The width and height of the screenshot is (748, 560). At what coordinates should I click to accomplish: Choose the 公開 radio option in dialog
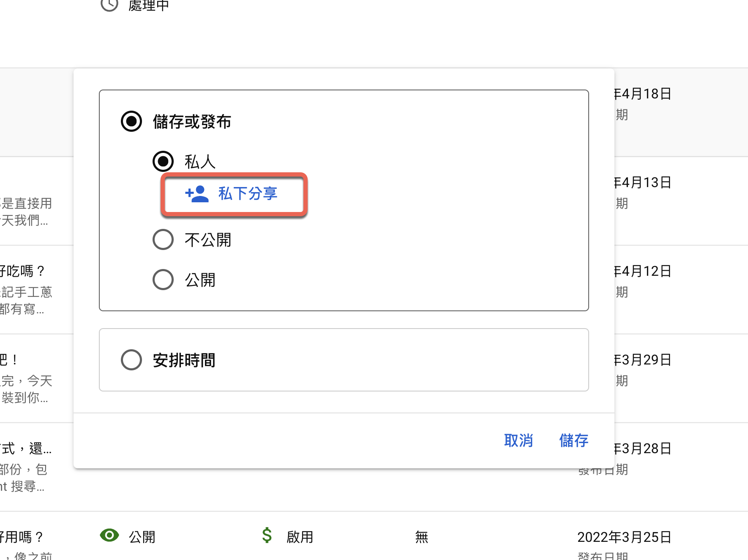(163, 280)
